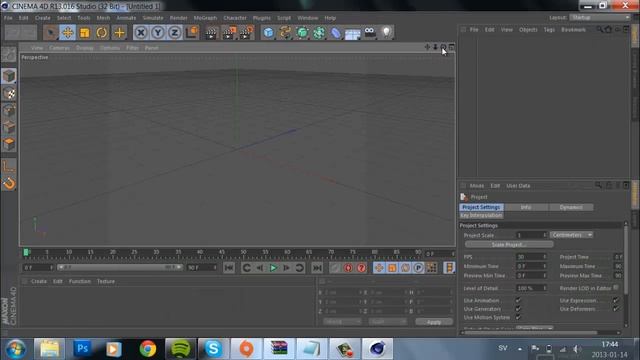The width and height of the screenshot is (640, 360).
Task: Activate the Scale tool
Action: [x=84, y=32]
